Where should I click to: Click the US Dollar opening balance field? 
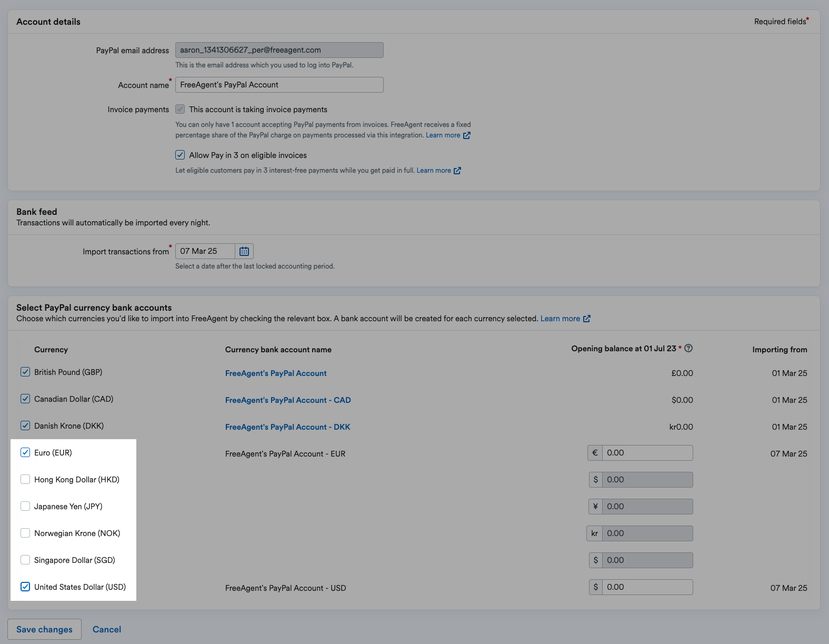pos(647,587)
